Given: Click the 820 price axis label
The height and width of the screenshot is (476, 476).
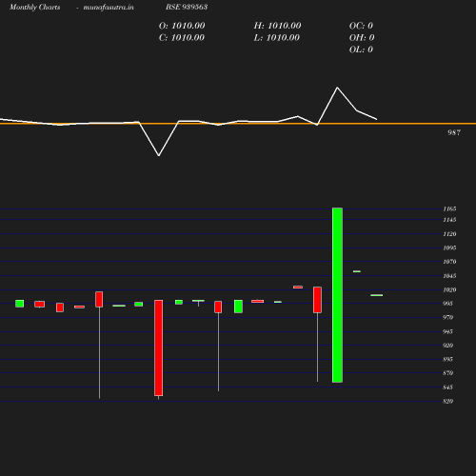Looking at the screenshot, I should point(447,401).
